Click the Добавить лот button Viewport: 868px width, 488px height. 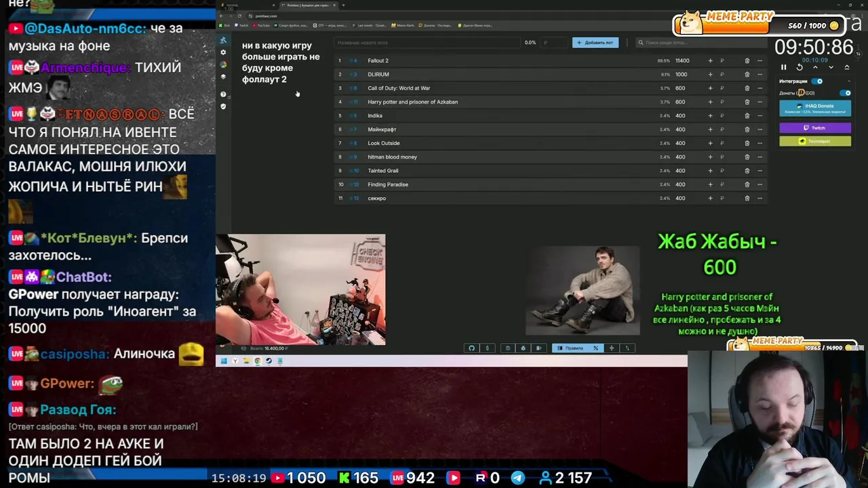[595, 43]
